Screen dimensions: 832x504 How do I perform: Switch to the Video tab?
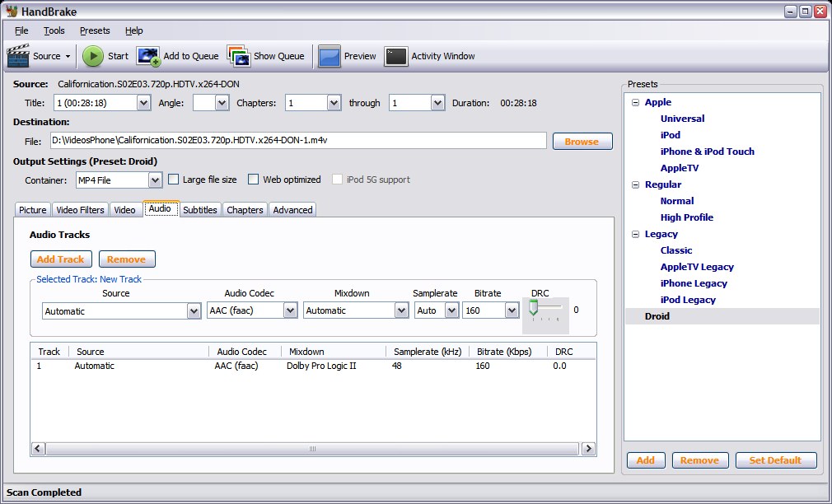coord(124,210)
